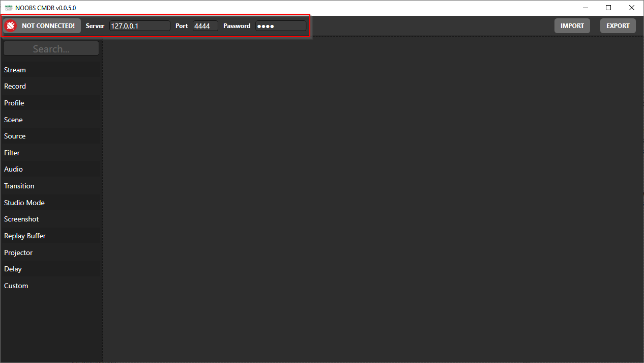Open the Source category
644x363 pixels.
coord(51,136)
